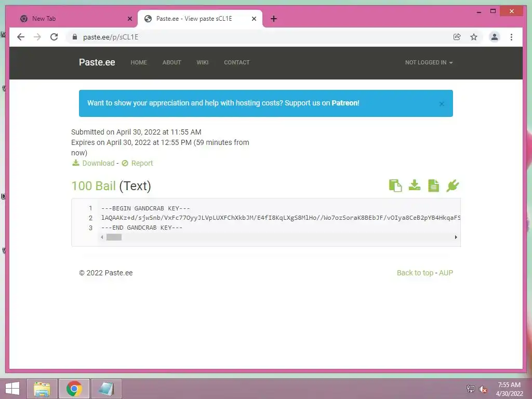Viewport: 532px width, 399px height.
Task: Click the Back to top link
Action: 415,273
